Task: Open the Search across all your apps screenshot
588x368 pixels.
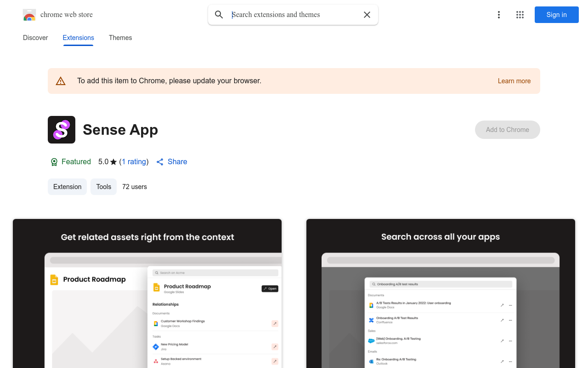Action: [x=441, y=293]
